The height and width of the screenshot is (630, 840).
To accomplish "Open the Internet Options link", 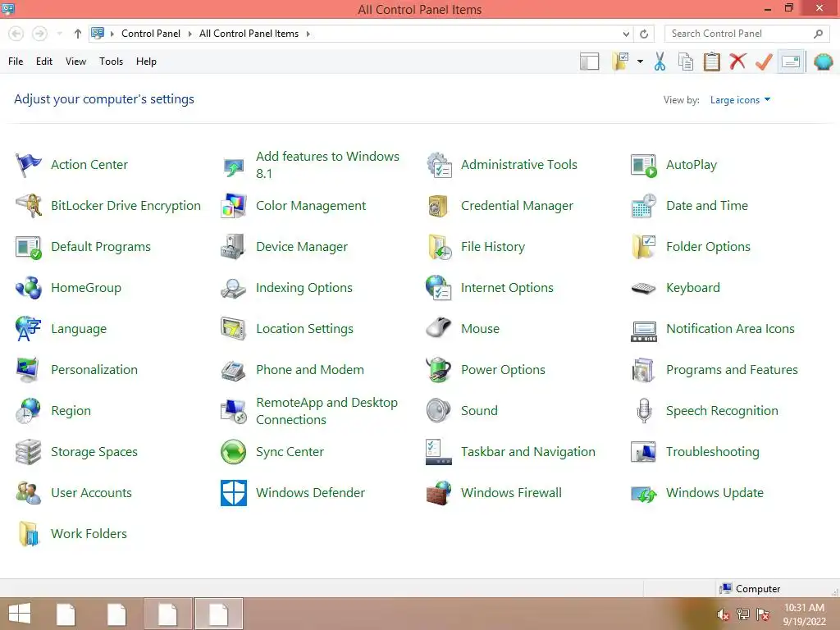I will (x=507, y=288).
